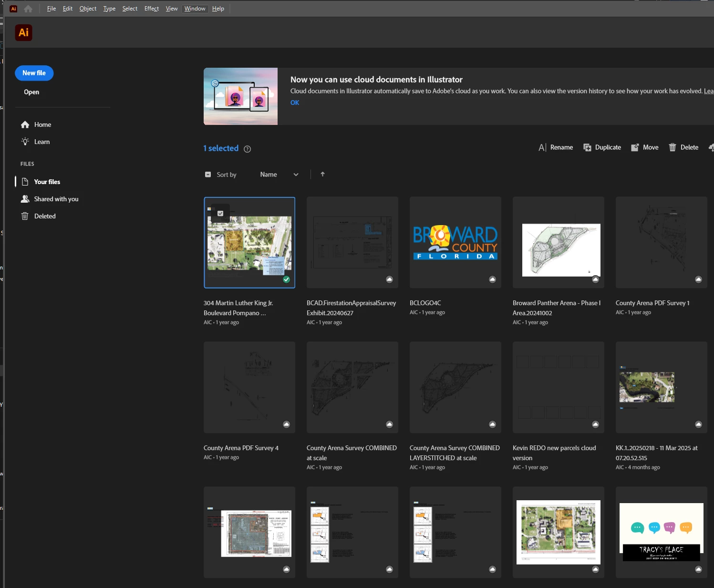Click the cloud documents banner illustration
The width and height of the screenshot is (714, 588).
(240, 96)
